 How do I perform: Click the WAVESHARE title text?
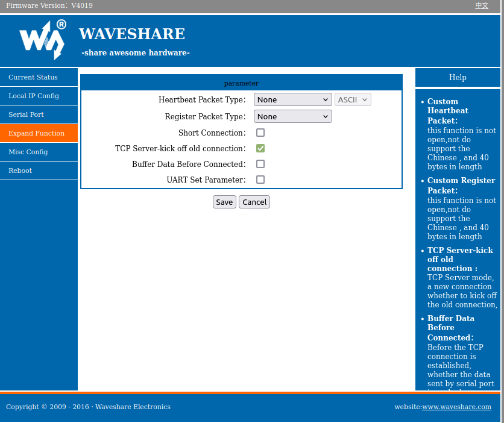(x=131, y=34)
